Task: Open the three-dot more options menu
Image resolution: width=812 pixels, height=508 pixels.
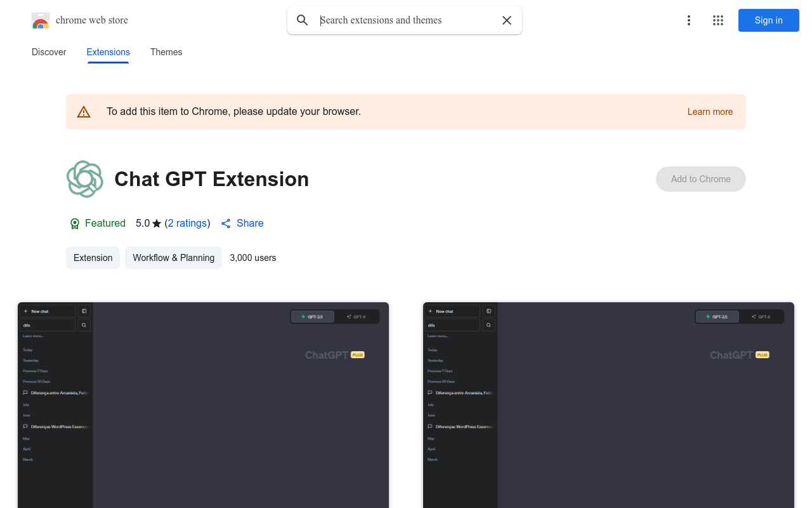Action: pyautogui.click(x=688, y=20)
